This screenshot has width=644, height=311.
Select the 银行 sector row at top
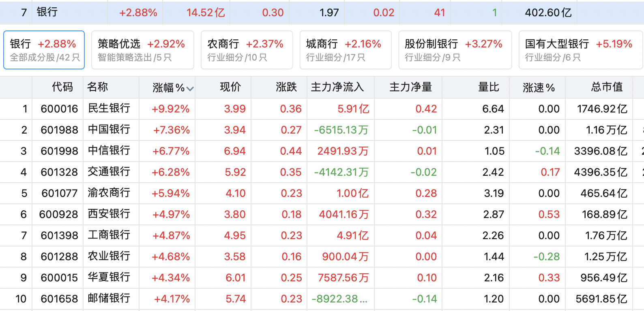[47, 12]
